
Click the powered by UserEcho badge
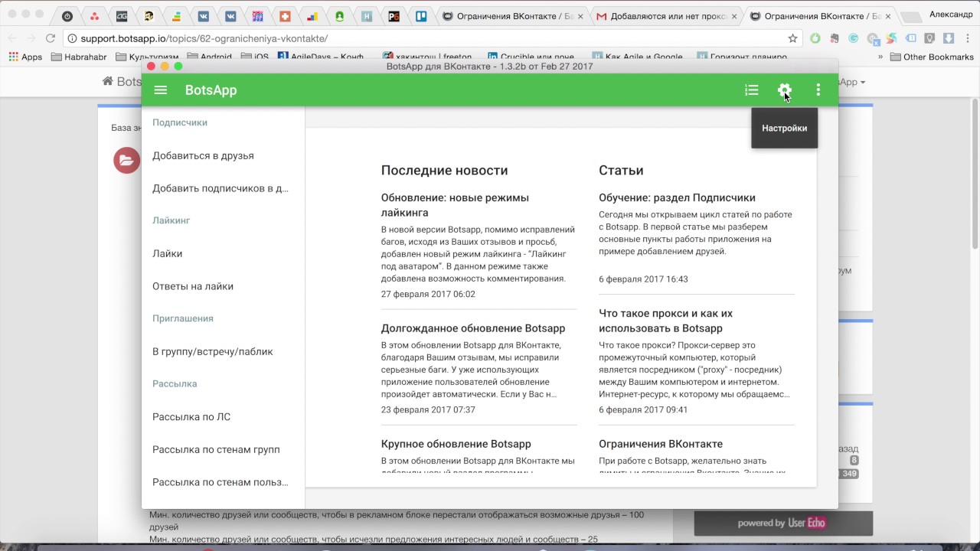click(783, 523)
